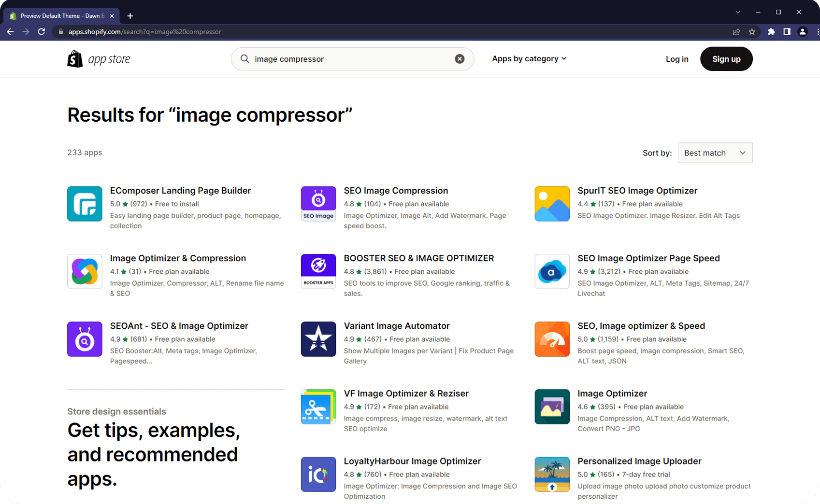Open LoyaltyHarbour Image Optimizer icon
This screenshot has height=504, width=820.
(318, 474)
